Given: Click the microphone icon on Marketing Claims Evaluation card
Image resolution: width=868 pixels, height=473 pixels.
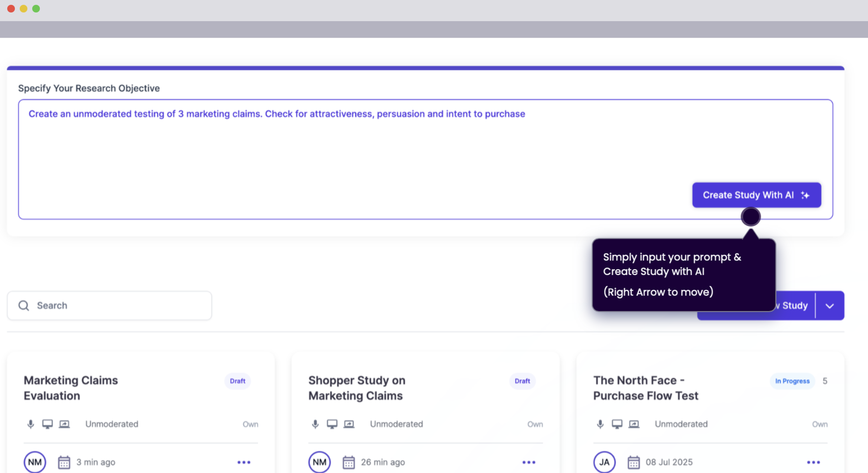Looking at the screenshot, I should (x=31, y=424).
